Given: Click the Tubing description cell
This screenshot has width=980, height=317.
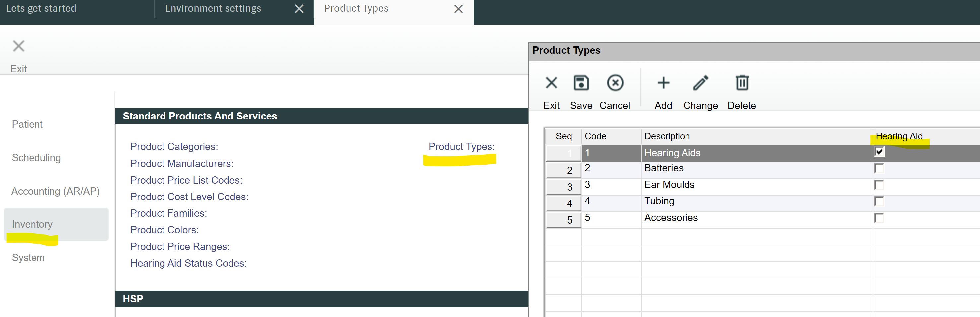Looking at the screenshot, I should click(x=757, y=203).
